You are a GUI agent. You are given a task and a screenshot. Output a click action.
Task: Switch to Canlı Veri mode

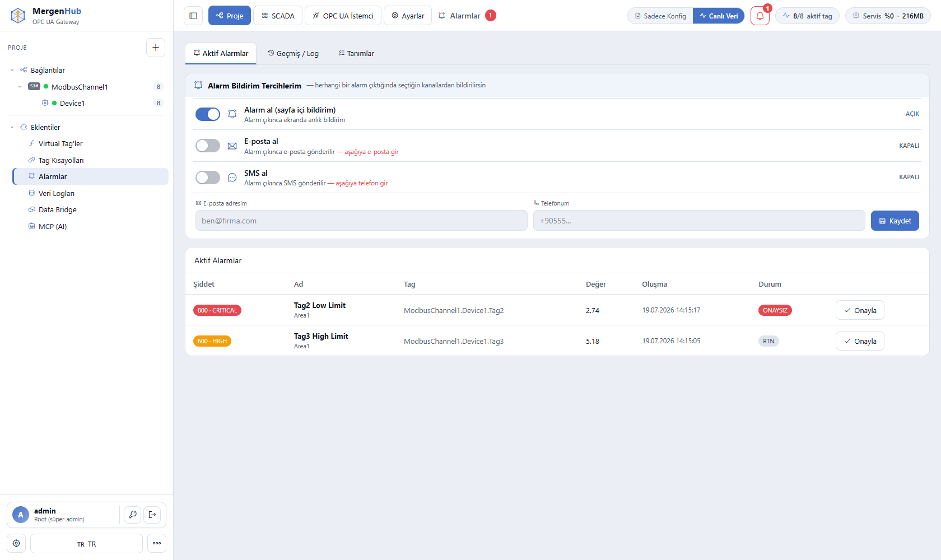(719, 16)
